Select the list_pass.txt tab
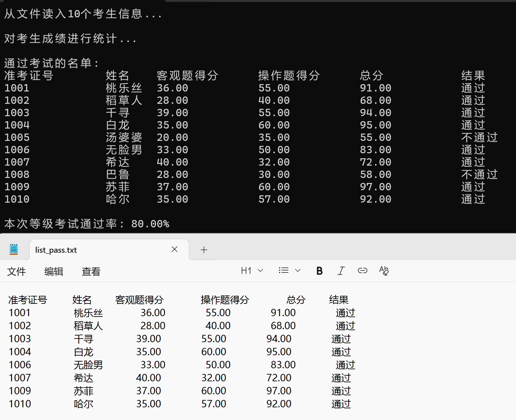516x420 pixels. pos(56,250)
